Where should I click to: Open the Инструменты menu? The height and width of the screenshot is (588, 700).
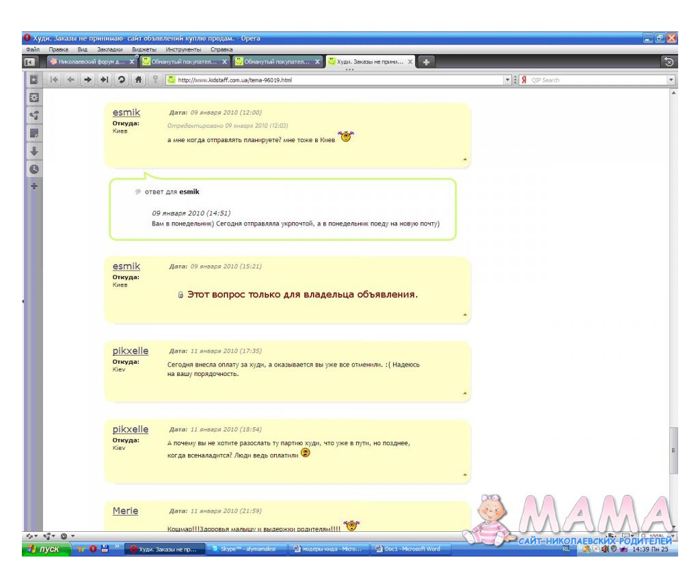pos(183,50)
